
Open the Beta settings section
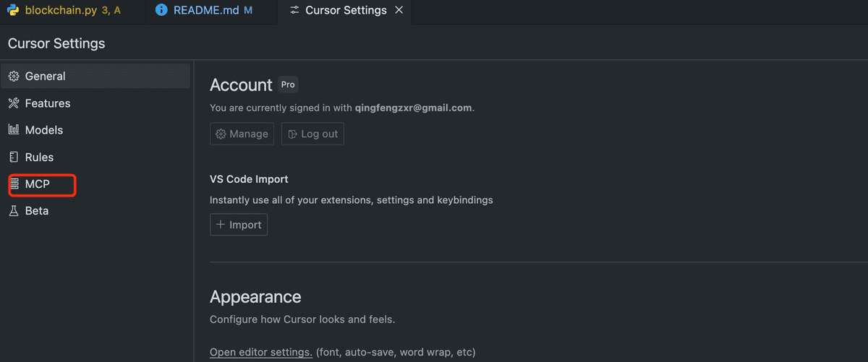[95, 211]
